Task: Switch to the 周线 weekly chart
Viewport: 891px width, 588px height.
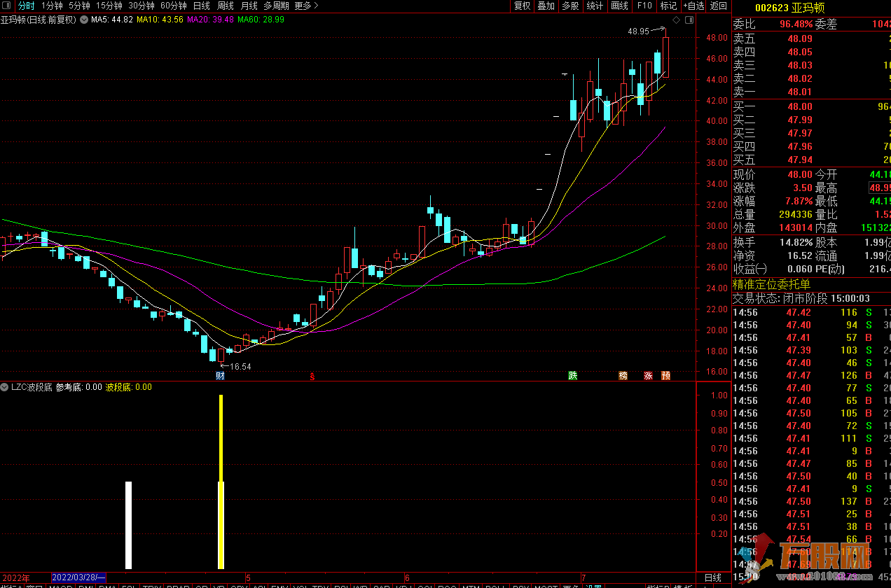Action: tap(226, 6)
